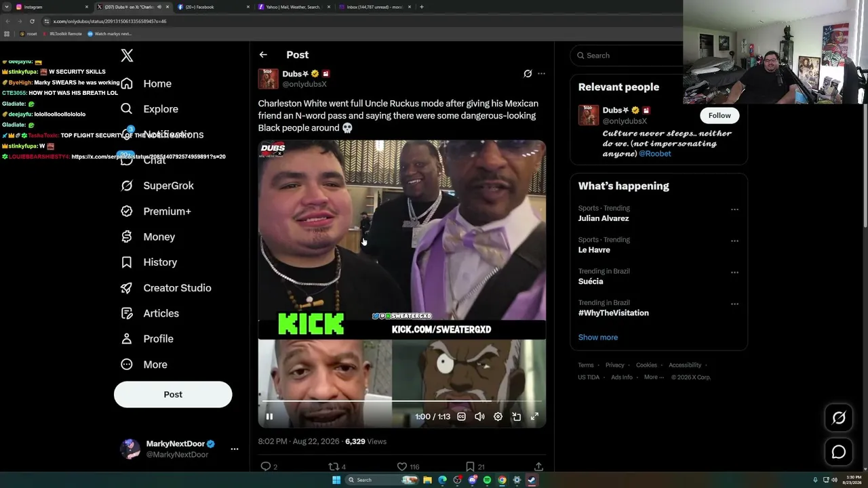Open Spotify from the taskbar

(x=487, y=480)
